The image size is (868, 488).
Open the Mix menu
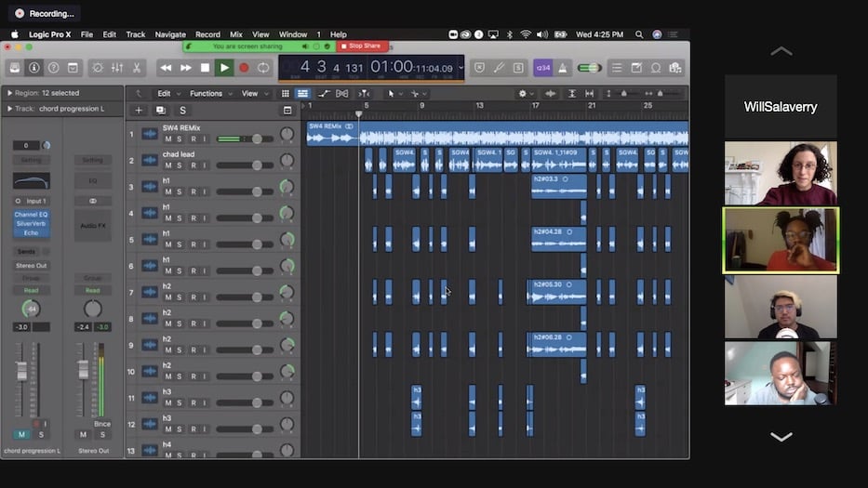coord(236,34)
